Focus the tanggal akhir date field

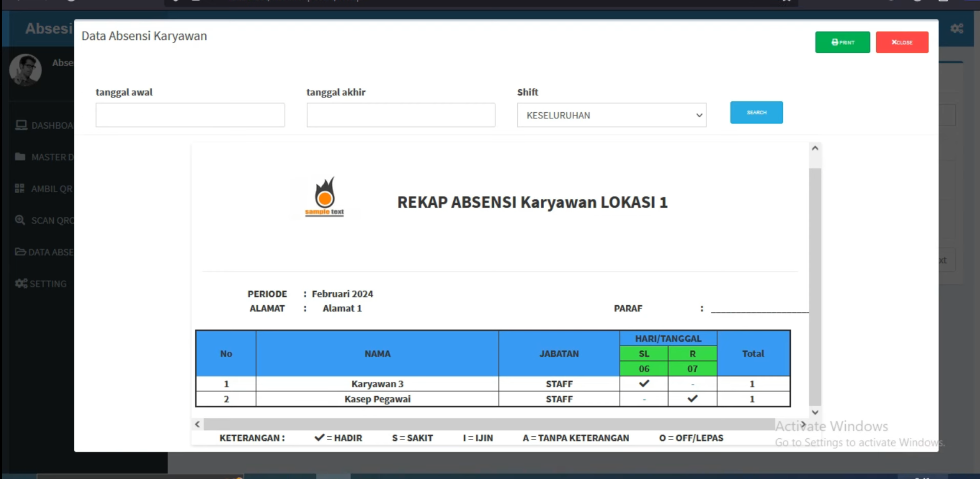tap(401, 115)
